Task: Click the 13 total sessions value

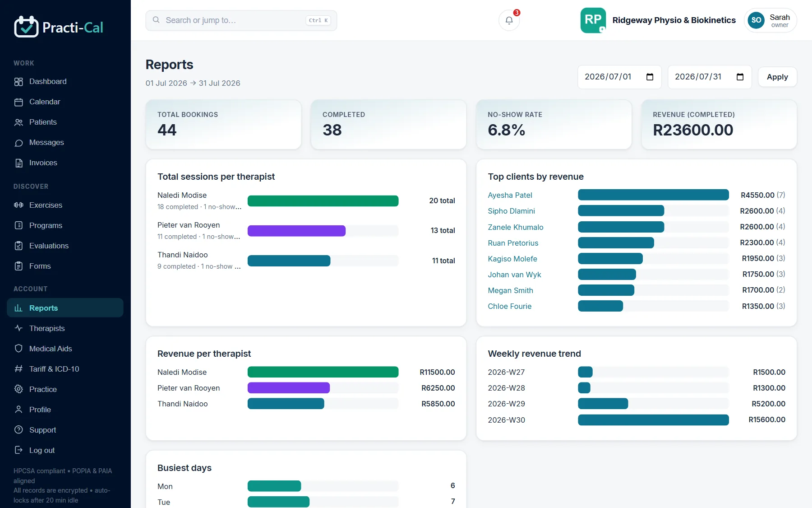Action: [443, 230]
